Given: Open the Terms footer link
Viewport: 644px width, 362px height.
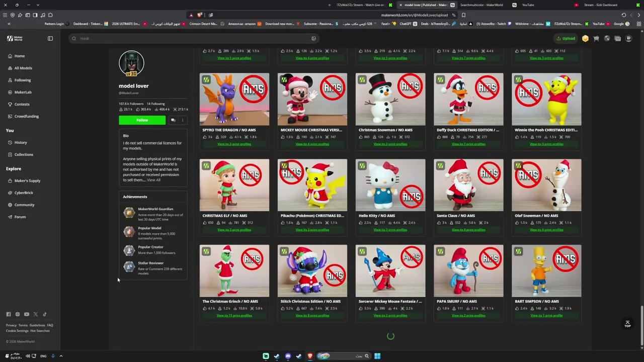Looking at the screenshot, I should coord(23,325).
